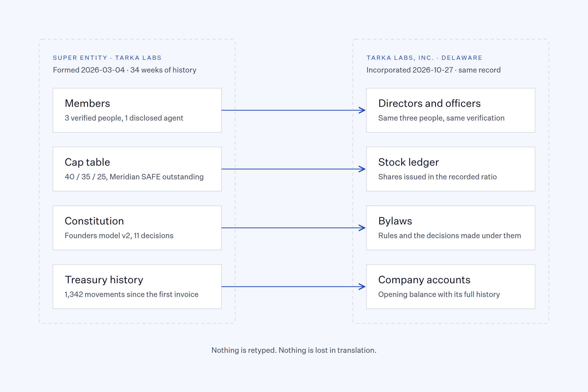Viewport: 588px width, 392px height.
Task: Select the Cap table card title
Action: pos(87,162)
